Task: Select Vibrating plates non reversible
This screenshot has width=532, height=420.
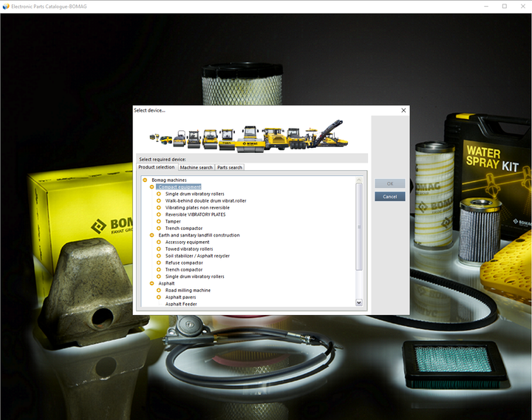Action: pos(197,208)
